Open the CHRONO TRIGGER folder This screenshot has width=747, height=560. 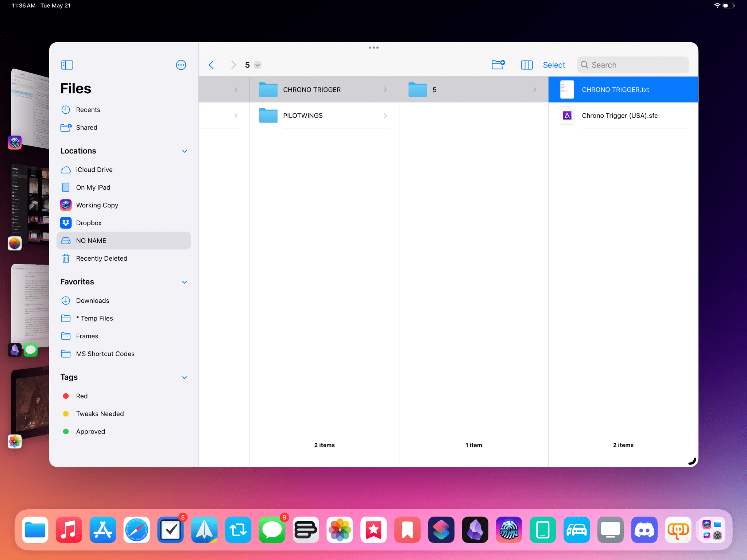(324, 90)
